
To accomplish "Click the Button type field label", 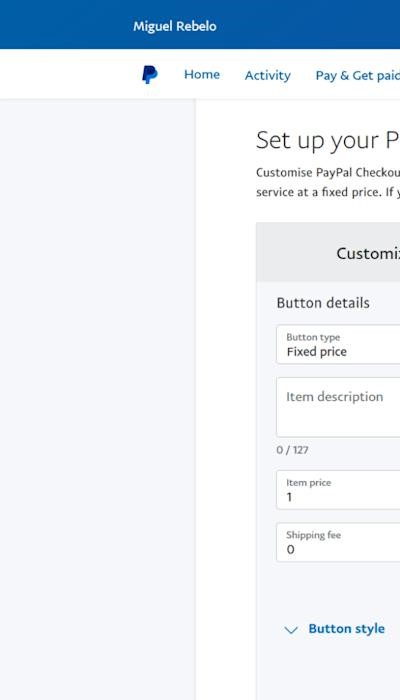I will [313, 337].
